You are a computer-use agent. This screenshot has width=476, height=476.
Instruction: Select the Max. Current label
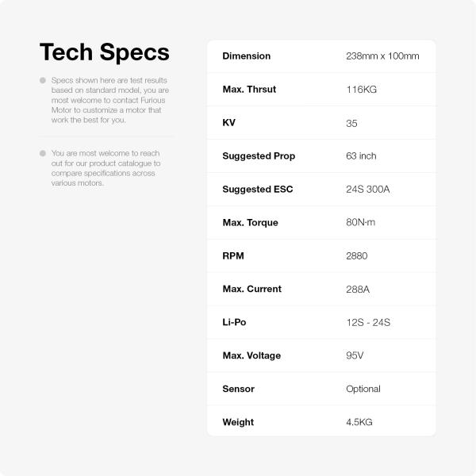coord(251,290)
